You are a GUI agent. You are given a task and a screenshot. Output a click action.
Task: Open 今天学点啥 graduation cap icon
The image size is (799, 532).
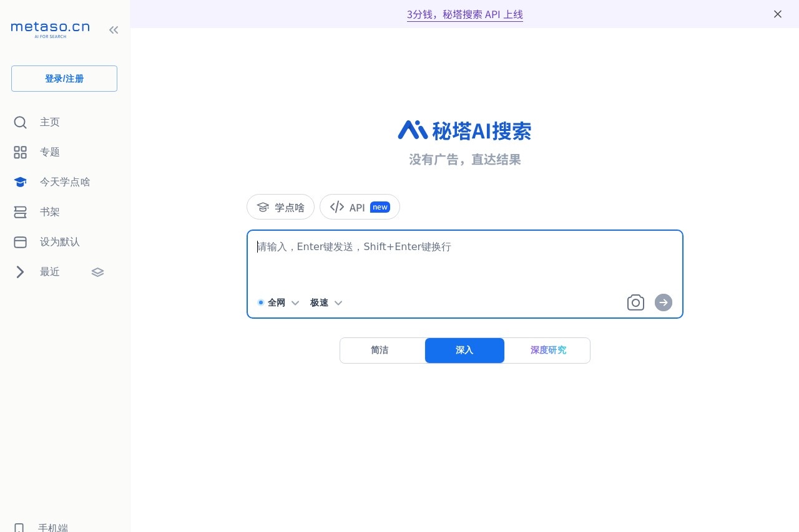pos(20,182)
